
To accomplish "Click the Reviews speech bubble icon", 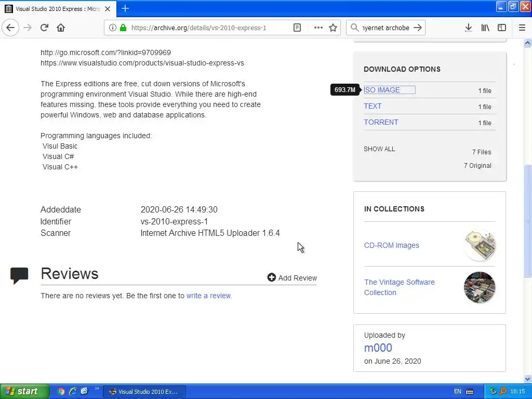I will click(x=19, y=275).
